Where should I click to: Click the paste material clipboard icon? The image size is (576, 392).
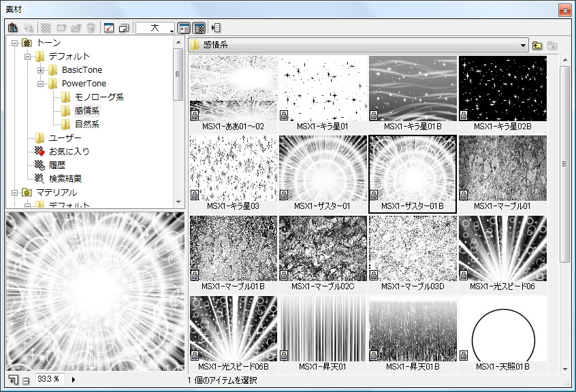pyautogui.click(x=13, y=28)
